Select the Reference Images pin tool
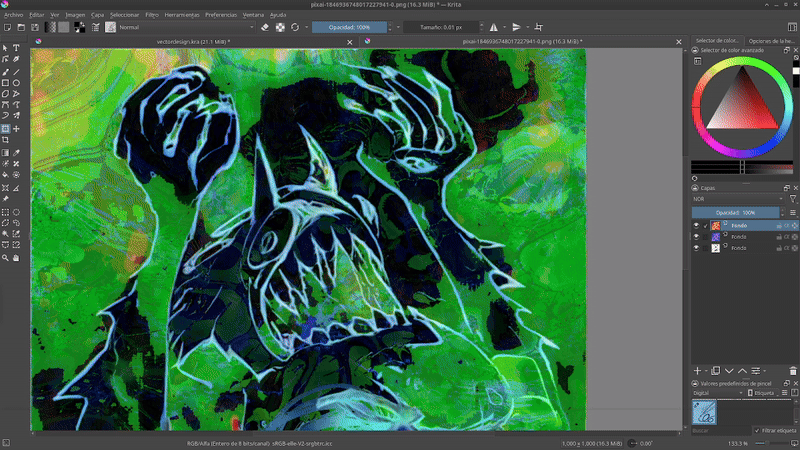This screenshot has width=800, height=450. click(5, 199)
